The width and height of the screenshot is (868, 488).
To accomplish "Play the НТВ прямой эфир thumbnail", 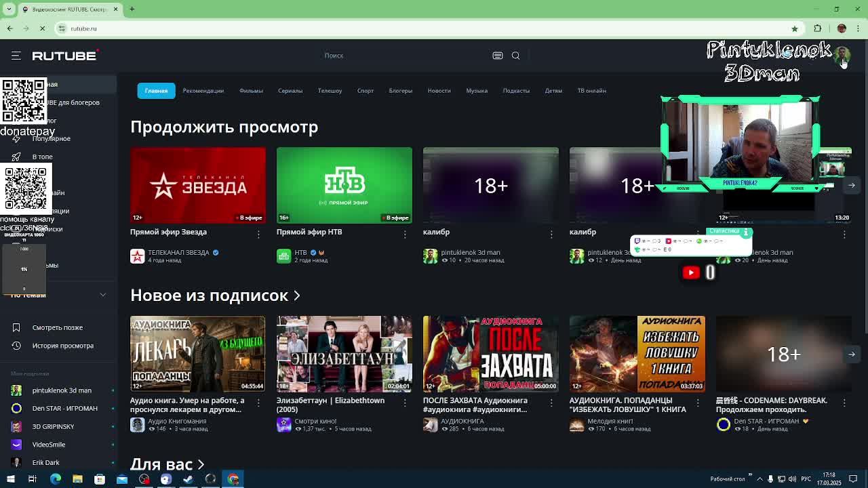I will click(x=344, y=185).
